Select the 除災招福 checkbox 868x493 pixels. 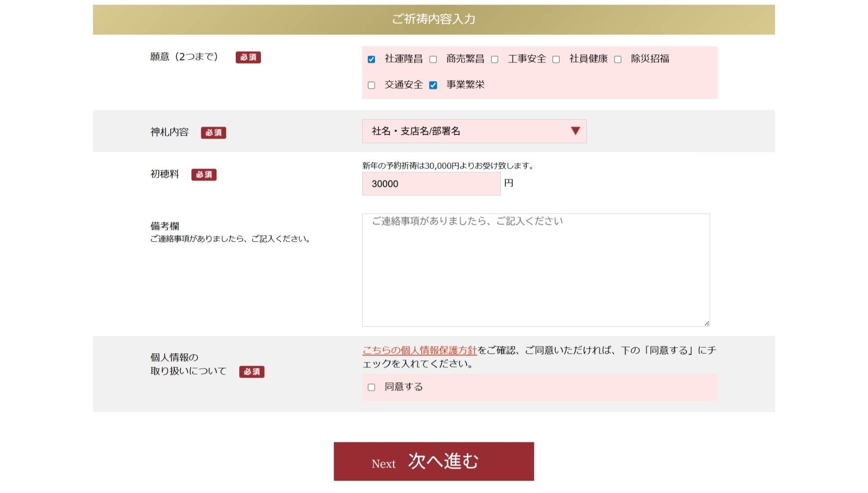point(618,60)
